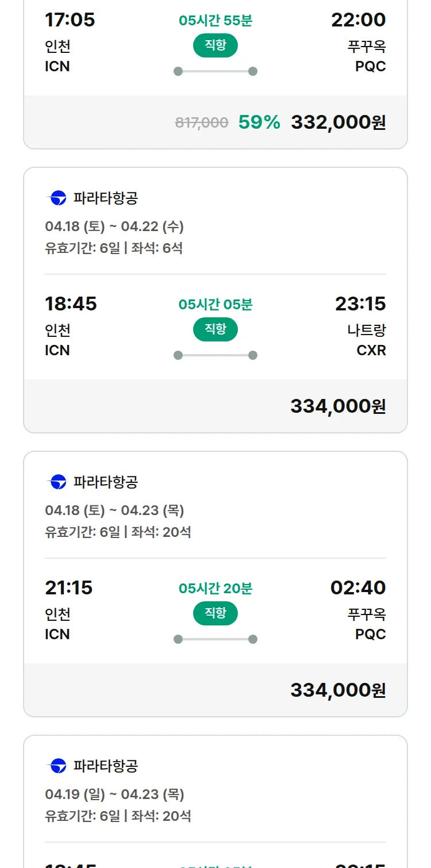Click the Parata Air logo on the 나트랑 flight card
The image size is (431, 868).
tap(57, 198)
